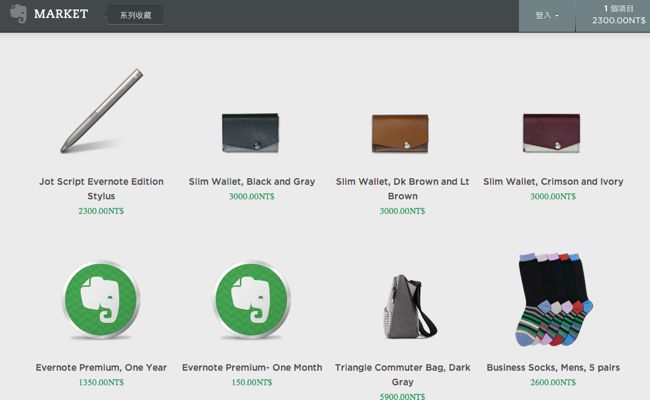Select the Evernote Premium One Month badge

[x=252, y=299]
